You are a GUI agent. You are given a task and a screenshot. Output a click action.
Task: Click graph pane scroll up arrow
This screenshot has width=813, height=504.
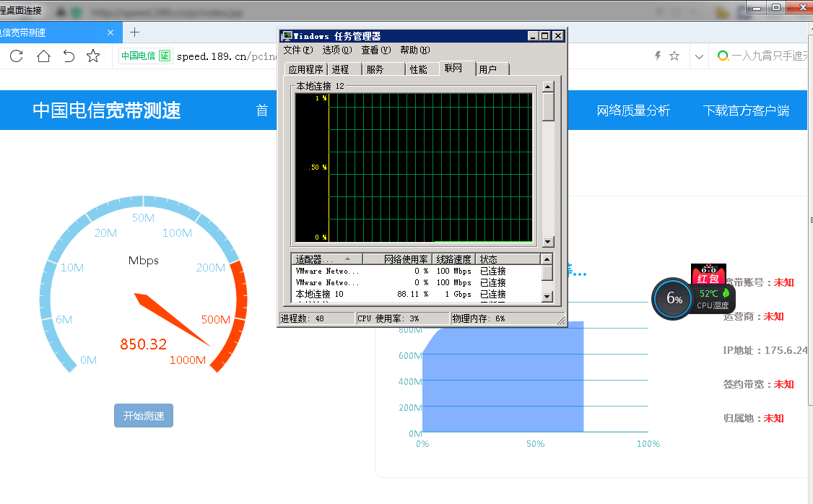[548, 87]
